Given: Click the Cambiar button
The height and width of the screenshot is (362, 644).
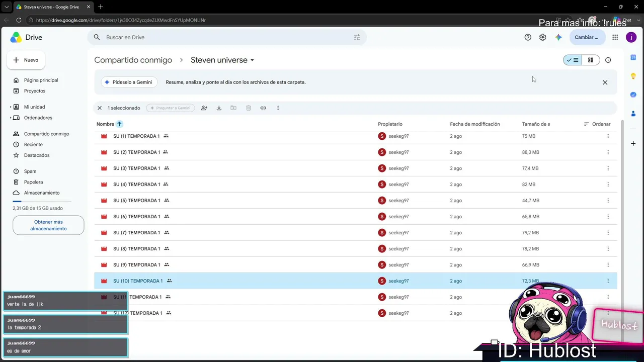Looking at the screenshot, I should (x=587, y=37).
